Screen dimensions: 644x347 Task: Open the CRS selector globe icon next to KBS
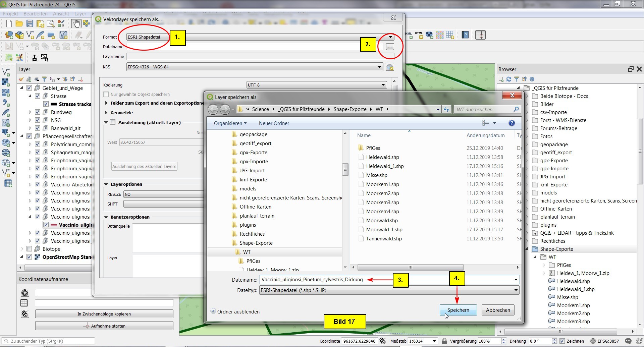click(x=389, y=67)
